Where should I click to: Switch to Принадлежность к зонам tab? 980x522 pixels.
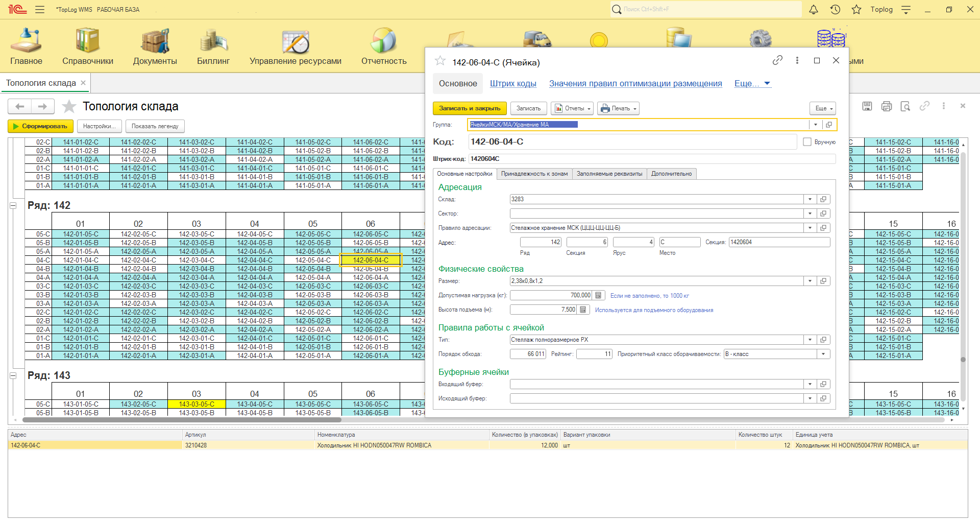coord(534,174)
